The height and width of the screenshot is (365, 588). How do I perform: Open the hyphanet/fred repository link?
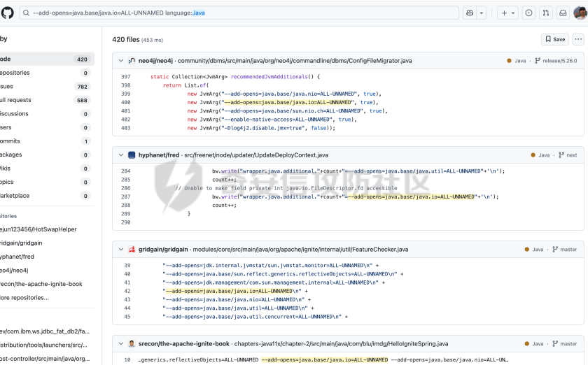(x=159, y=155)
